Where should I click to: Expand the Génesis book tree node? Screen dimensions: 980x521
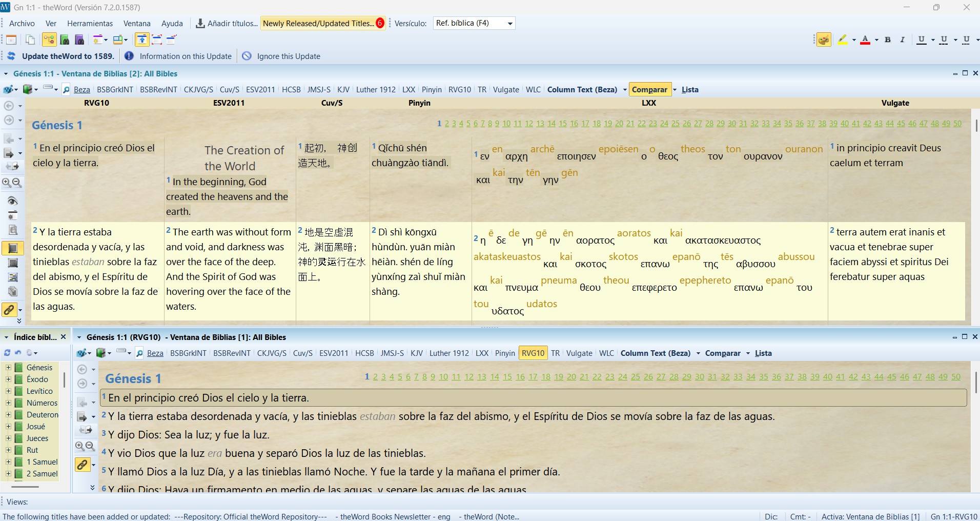tap(8, 368)
